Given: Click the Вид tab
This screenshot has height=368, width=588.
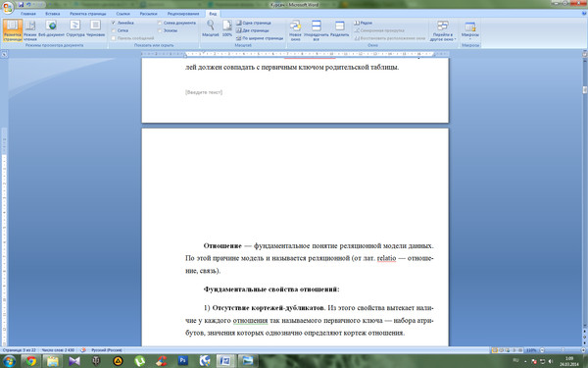Looking at the screenshot, I should point(213,14).
